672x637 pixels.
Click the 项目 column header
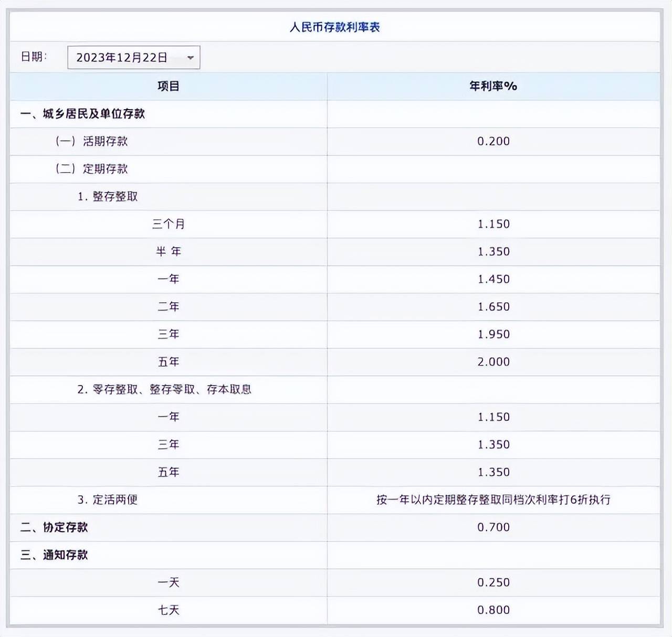169,86
